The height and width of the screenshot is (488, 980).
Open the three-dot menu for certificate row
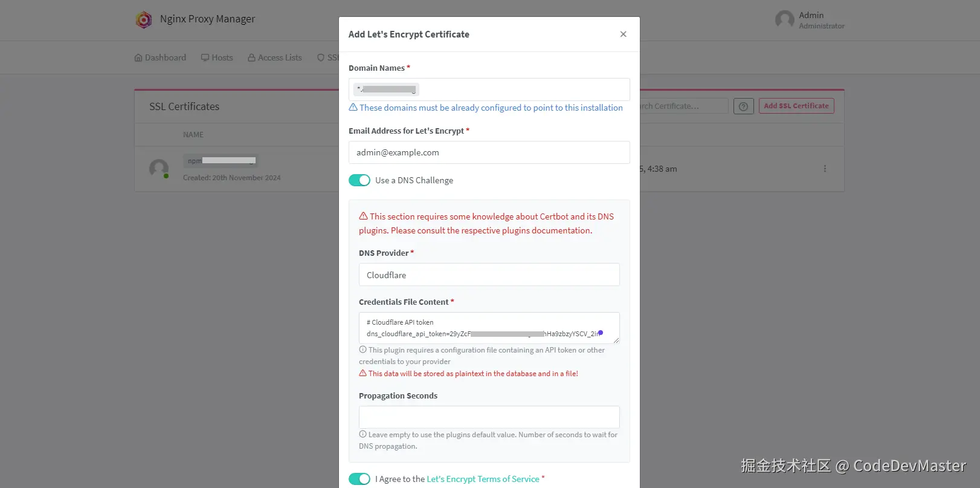[x=825, y=169]
